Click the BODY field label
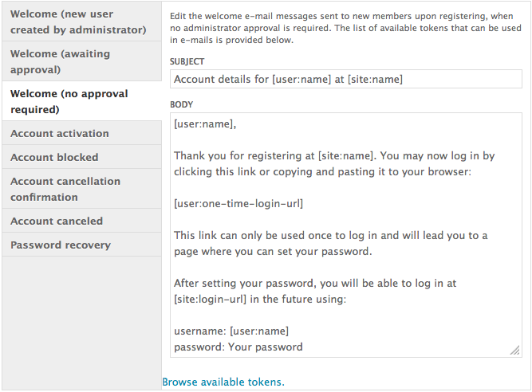532x392 pixels. pos(182,104)
